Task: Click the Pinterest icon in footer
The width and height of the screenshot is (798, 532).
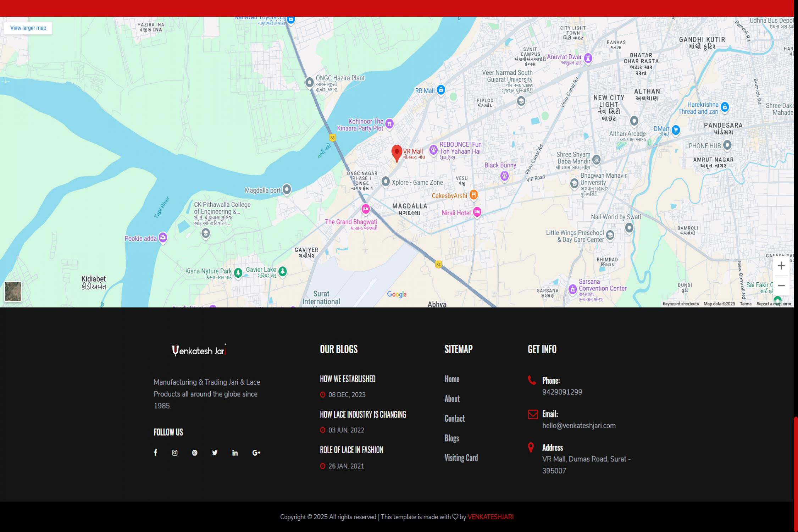Action: click(x=194, y=453)
